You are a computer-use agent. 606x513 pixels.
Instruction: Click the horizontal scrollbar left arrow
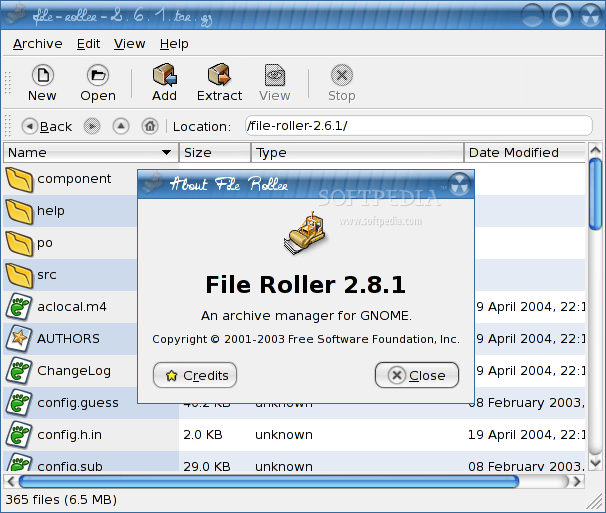point(11,481)
